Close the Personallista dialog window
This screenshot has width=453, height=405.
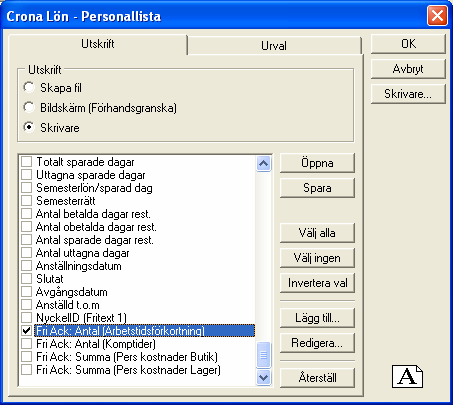437,16
